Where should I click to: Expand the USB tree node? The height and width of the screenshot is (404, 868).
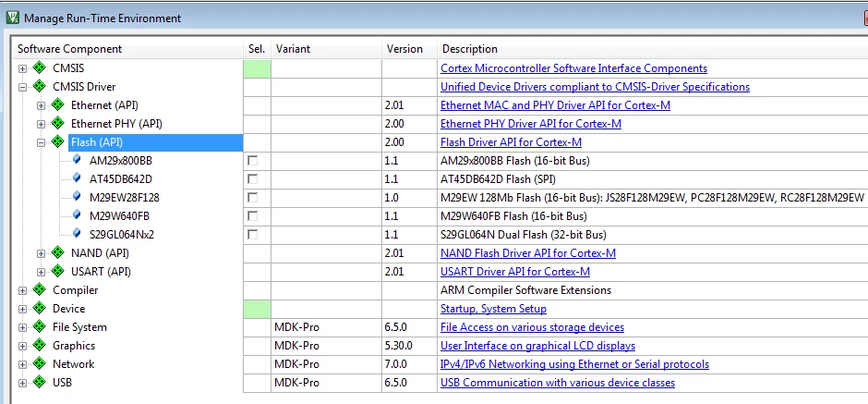22,383
